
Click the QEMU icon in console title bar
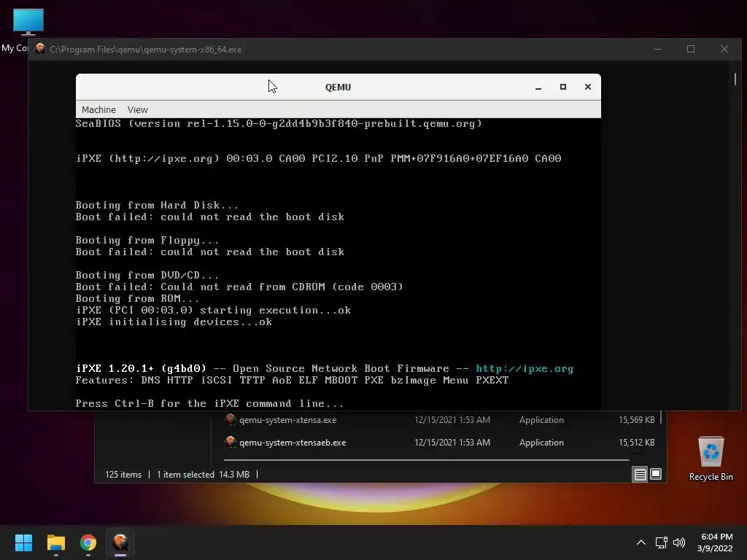pos(41,49)
